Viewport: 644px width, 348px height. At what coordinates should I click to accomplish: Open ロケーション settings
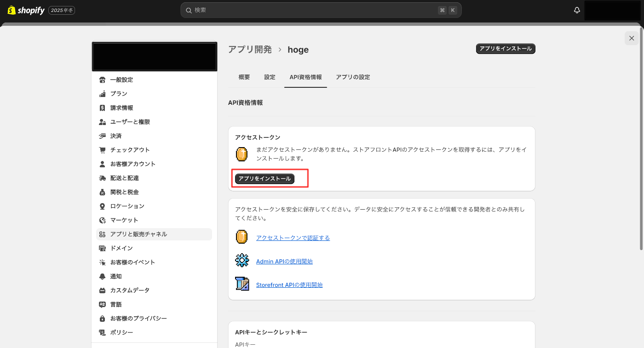coord(154,206)
